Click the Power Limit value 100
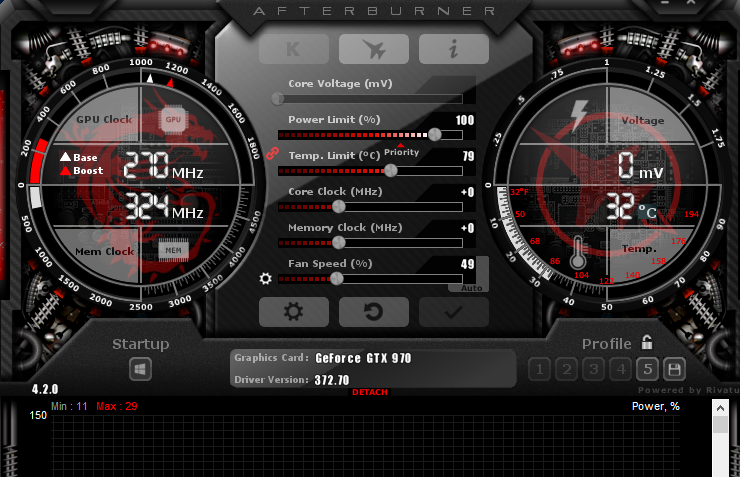 click(x=465, y=120)
